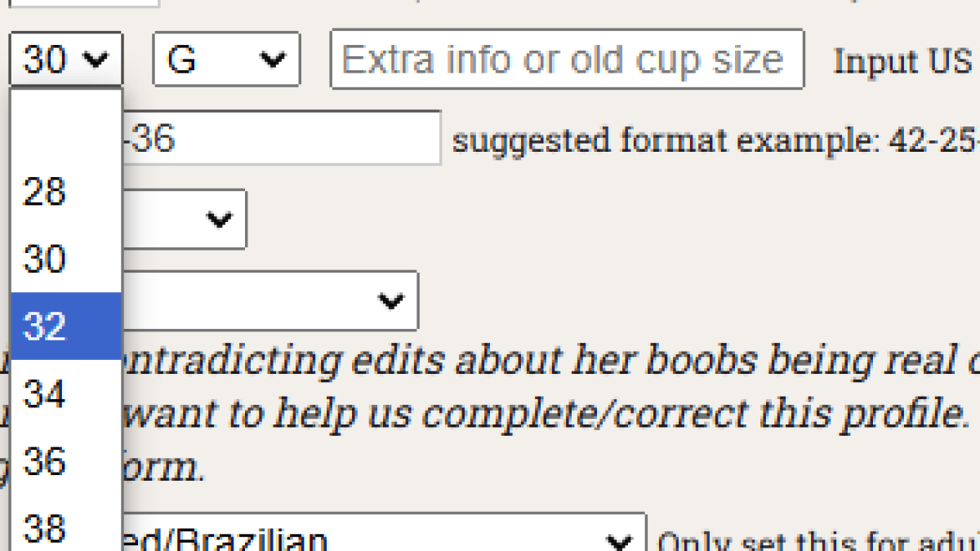Screen dimensions: 980x551
Task: Select 36 in the band size list
Action: point(66,462)
